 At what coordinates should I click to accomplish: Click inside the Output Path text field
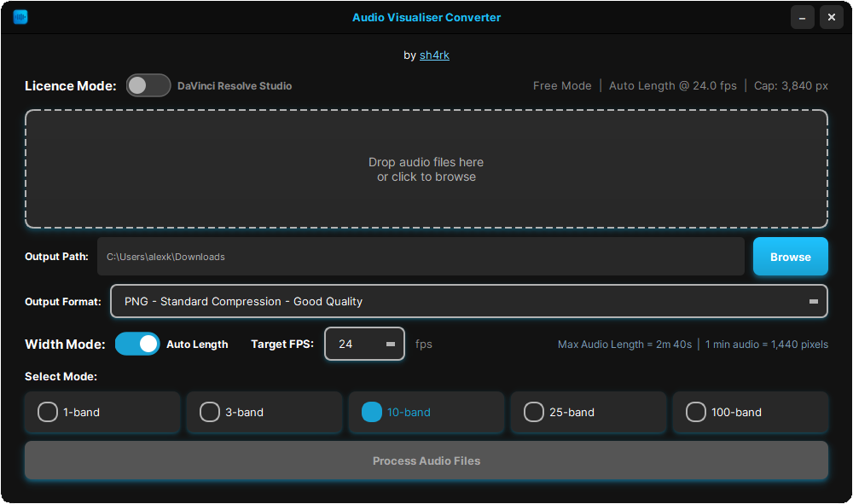pyautogui.click(x=421, y=257)
